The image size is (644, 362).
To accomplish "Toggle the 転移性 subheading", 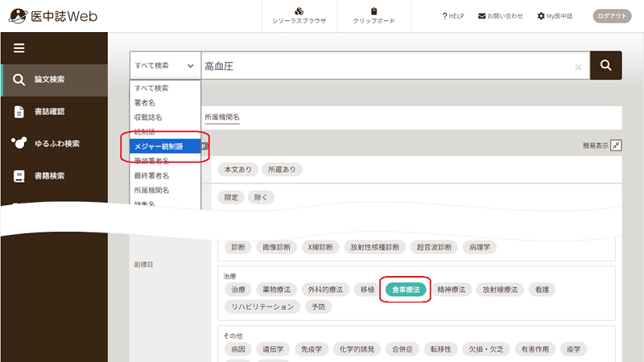I will click(440, 349).
